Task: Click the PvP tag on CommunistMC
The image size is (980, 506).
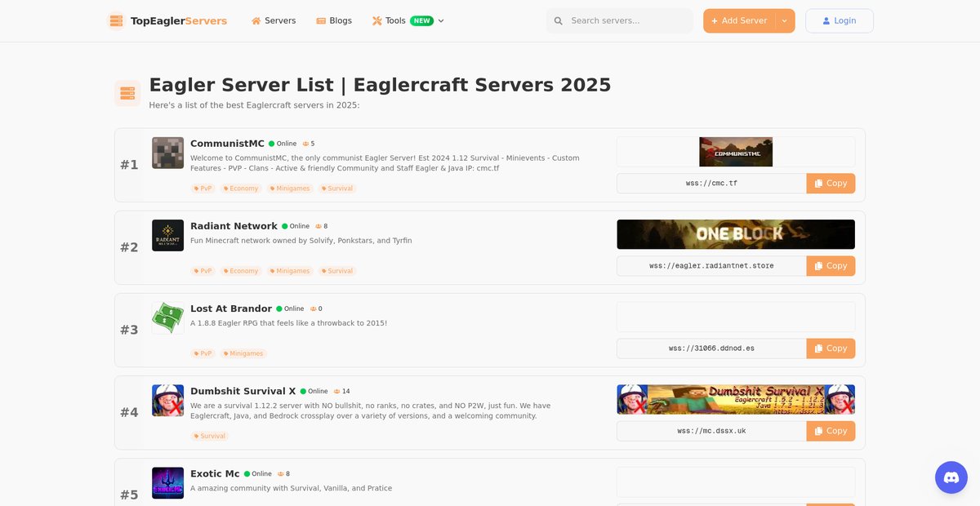Action: click(x=203, y=189)
